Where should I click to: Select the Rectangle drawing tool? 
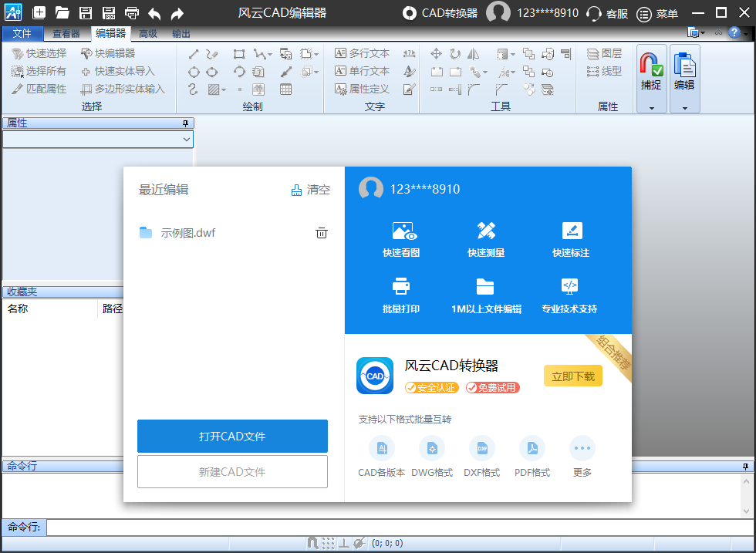(x=239, y=54)
